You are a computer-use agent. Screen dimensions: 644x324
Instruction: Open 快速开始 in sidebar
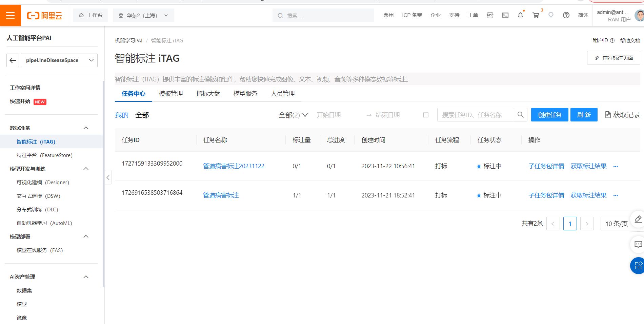20,101
